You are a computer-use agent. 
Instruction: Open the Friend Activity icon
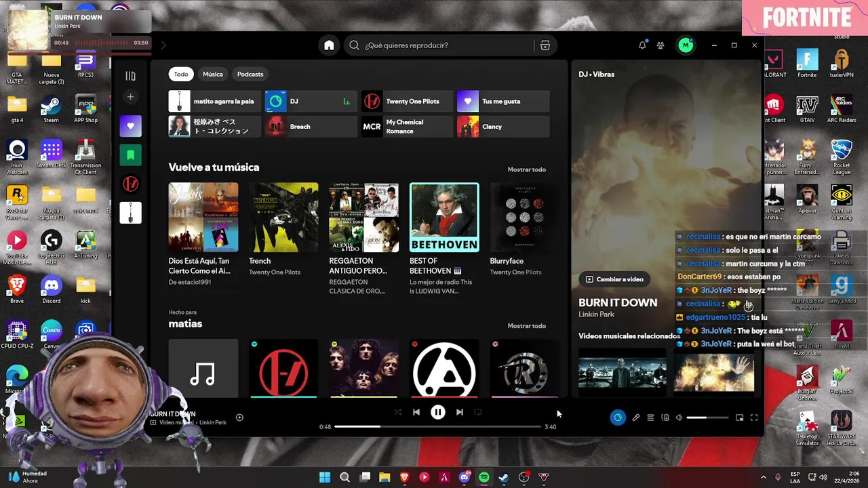click(x=660, y=45)
